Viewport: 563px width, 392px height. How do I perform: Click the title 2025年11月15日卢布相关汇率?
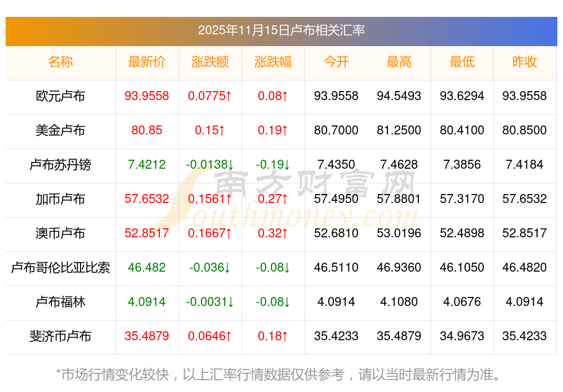(x=281, y=30)
